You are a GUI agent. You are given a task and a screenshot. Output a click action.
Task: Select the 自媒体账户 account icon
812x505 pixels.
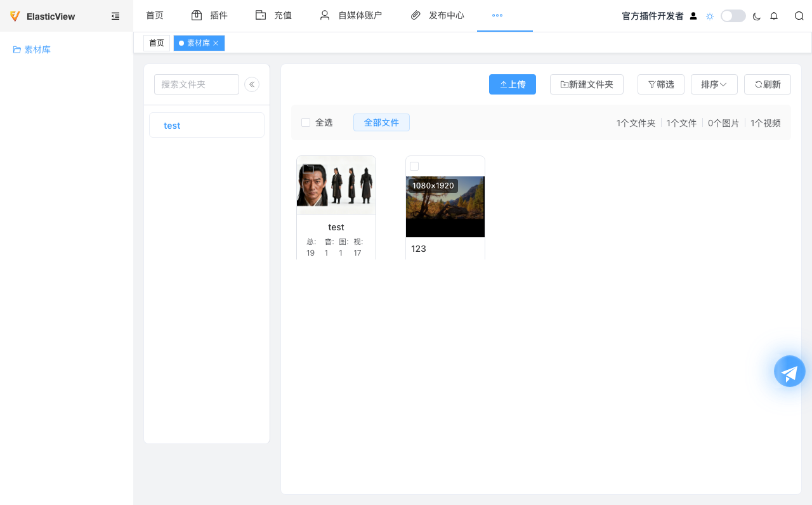coord(325,15)
